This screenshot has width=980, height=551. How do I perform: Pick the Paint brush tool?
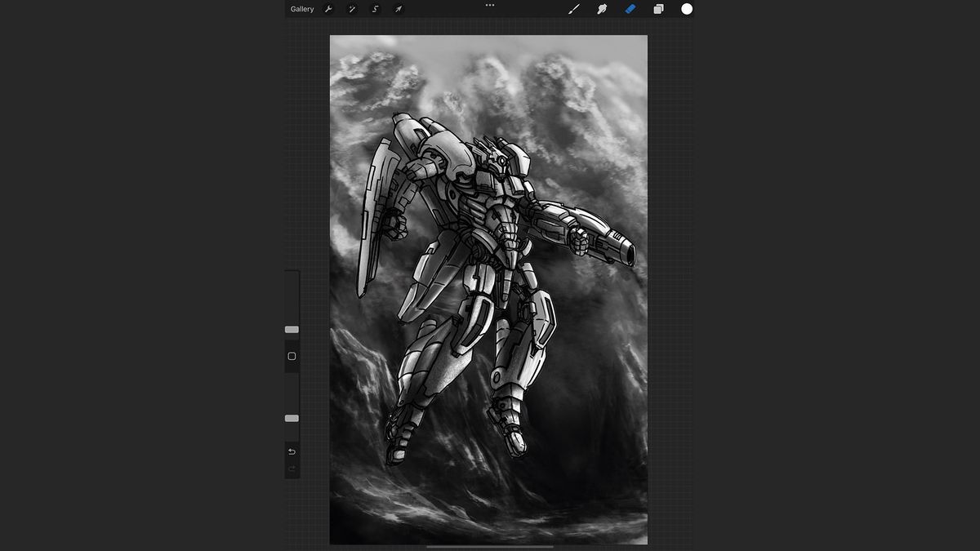click(575, 9)
